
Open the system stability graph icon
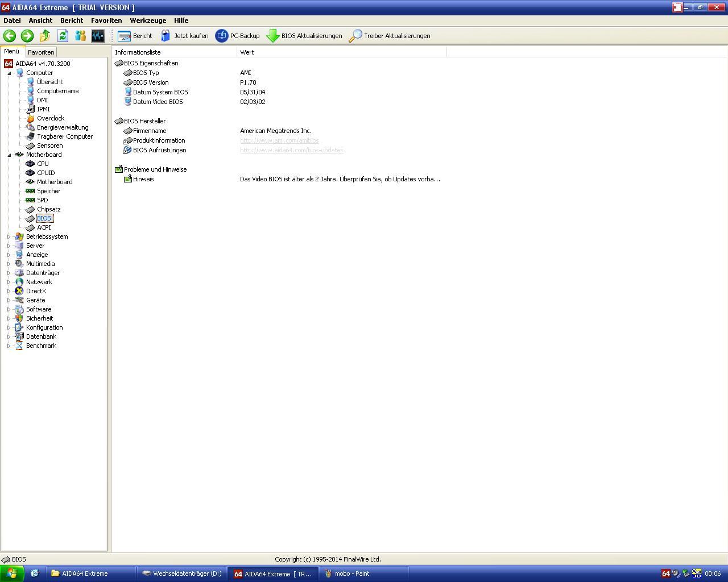[x=98, y=36]
